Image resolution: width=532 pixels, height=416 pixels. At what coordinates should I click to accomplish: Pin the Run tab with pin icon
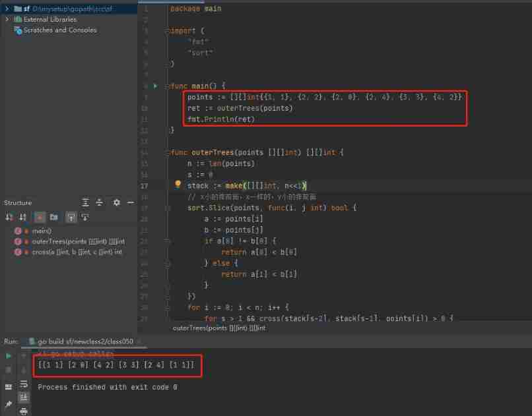(x=9, y=403)
